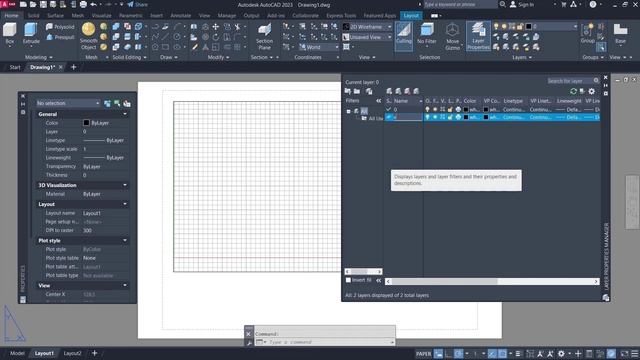Open the World UCS dropdown
This screenshot has height=360, width=640.
[x=318, y=47]
